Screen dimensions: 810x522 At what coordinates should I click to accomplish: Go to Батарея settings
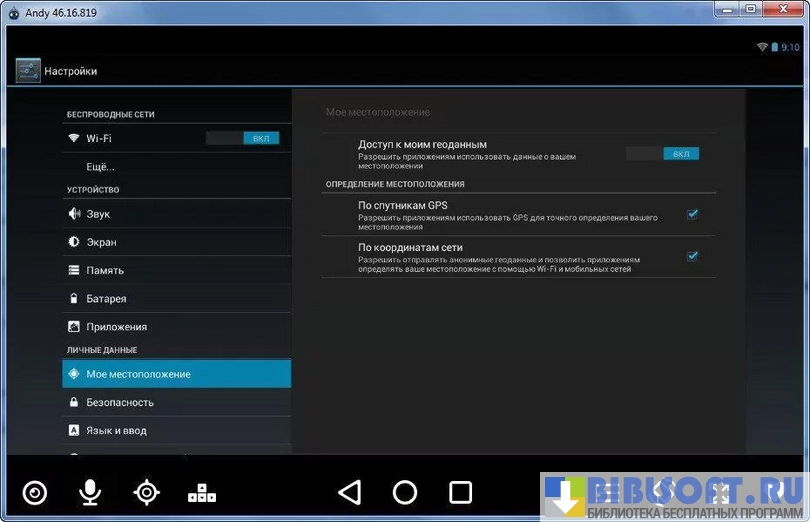click(x=106, y=298)
